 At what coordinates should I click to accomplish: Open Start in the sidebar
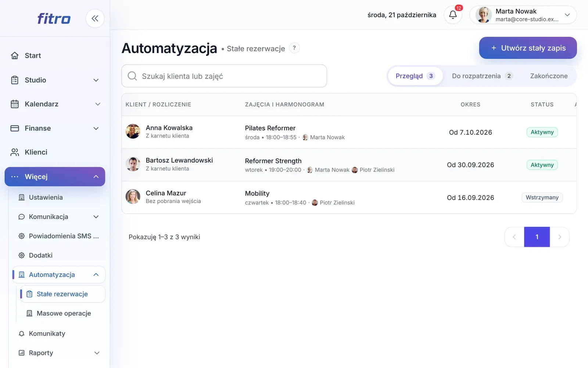coord(55,56)
